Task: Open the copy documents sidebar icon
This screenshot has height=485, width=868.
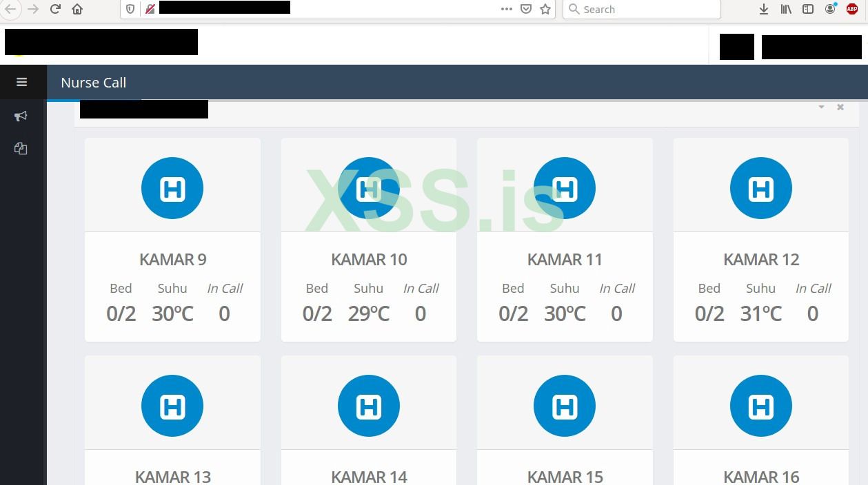Action: point(21,148)
